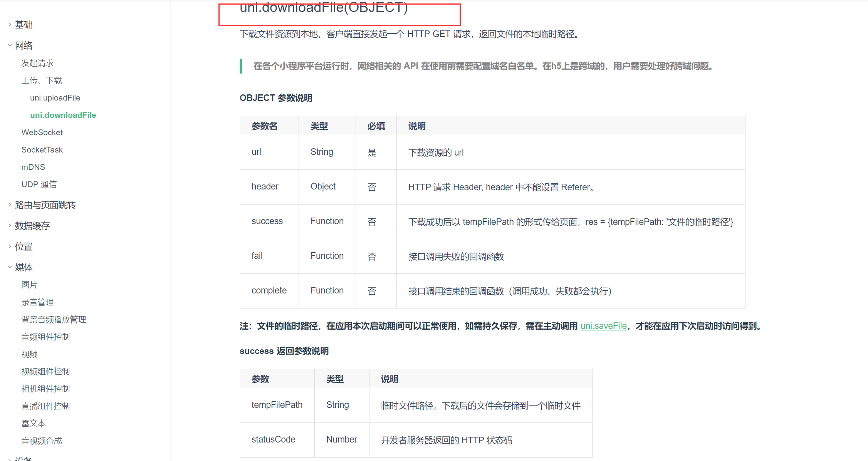The height and width of the screenshot is (461, 868).
Task: Open the 发起请求 sidebar item
Action: point(37,63)
